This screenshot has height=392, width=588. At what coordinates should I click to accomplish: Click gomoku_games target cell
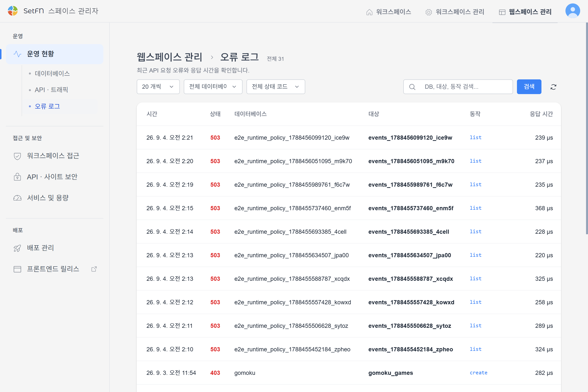(x=391, y=373)
